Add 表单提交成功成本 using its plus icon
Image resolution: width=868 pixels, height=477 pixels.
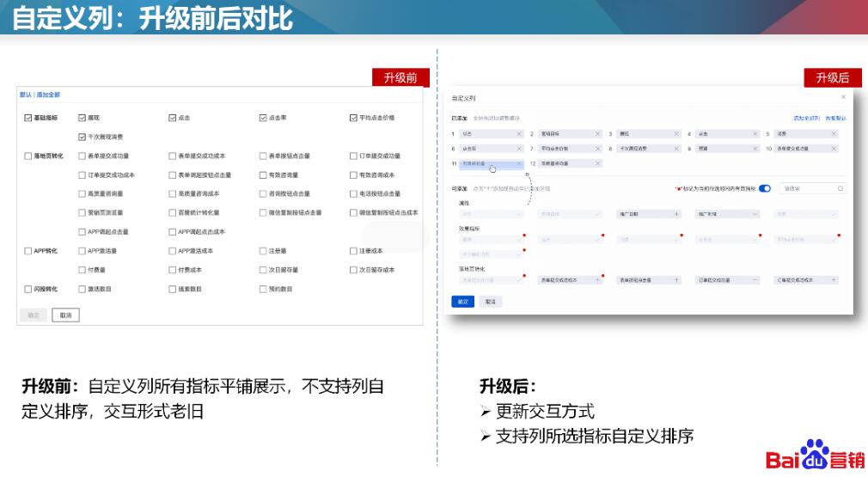click(599, 279)
